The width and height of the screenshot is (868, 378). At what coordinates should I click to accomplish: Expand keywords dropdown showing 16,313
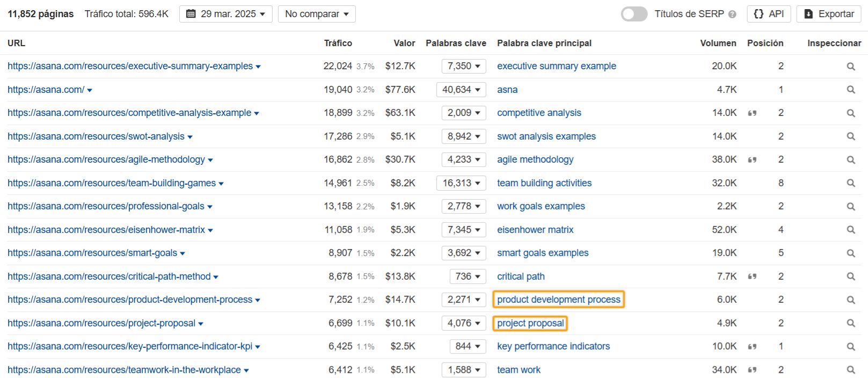click(461, 183)
